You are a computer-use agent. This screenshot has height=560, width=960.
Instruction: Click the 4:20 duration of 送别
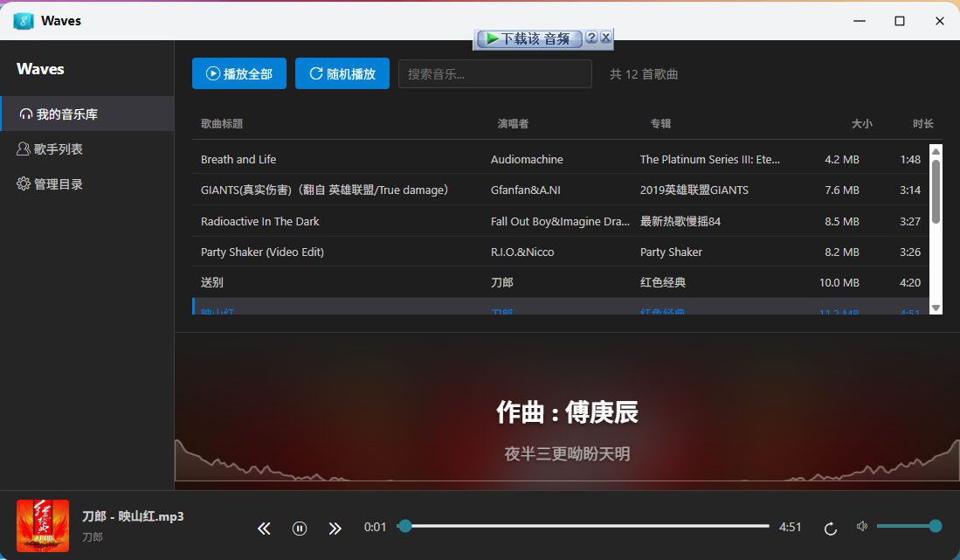coord(910,282)
